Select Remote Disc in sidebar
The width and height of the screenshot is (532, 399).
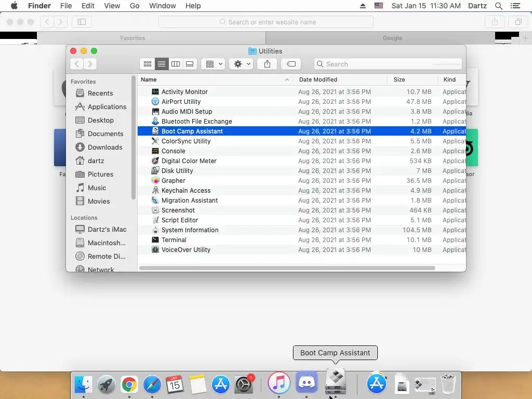[101, 257]
